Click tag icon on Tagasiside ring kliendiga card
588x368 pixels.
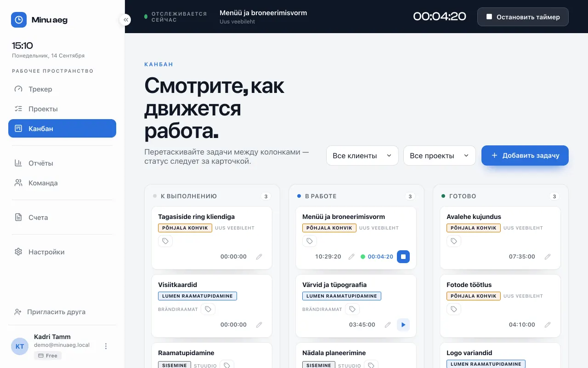pos(165,241)
